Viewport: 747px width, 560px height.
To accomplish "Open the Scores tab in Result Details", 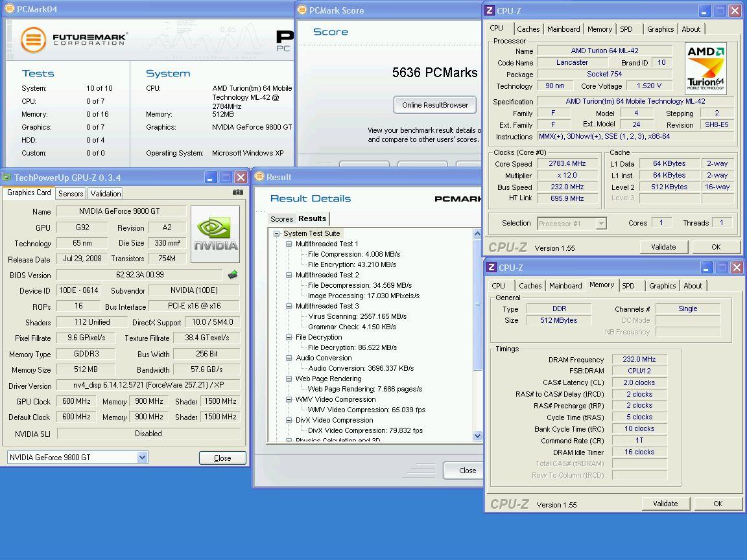I will 281,219.
